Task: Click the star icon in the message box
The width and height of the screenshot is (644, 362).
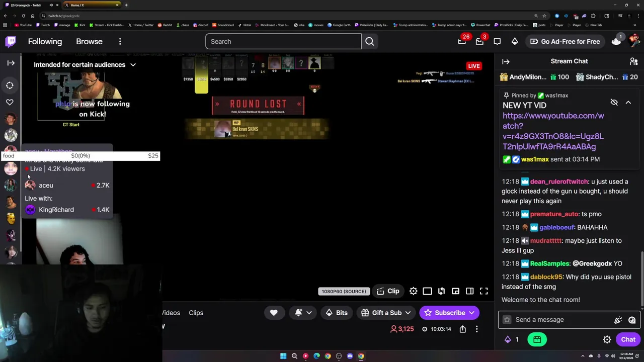Action: [507, 320]
